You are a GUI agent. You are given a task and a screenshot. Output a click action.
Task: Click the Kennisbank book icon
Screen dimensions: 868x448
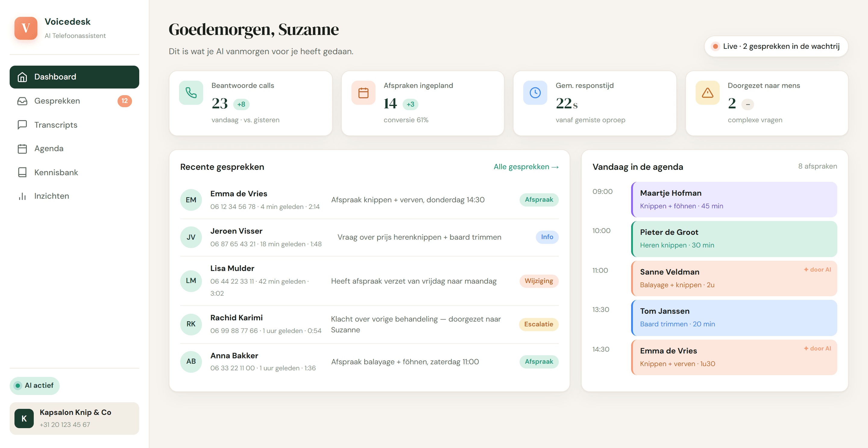(22, 172)
